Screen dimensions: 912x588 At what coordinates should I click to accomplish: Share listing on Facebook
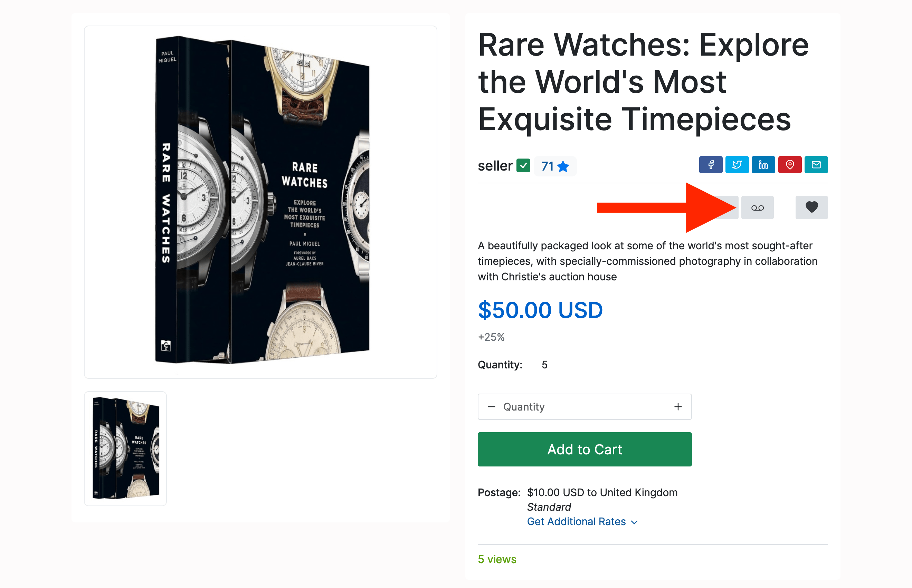pyautogui.click(x=710, y=165)
